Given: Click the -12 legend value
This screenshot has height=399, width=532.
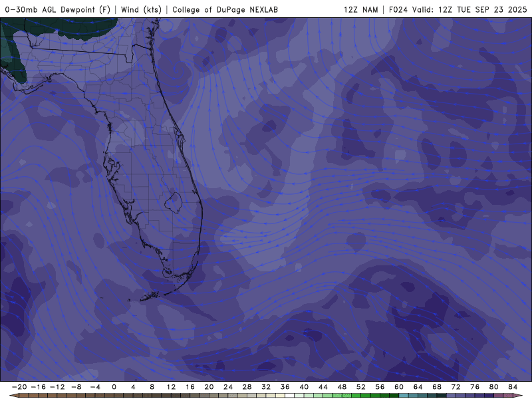Looking at the screenshot, I should click(57, 387).
